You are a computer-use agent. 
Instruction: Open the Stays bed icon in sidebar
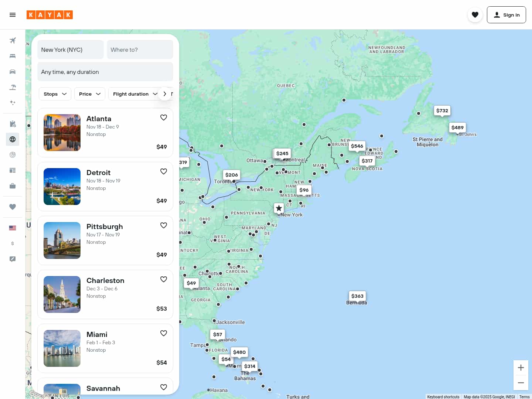(x=13, y=56)
